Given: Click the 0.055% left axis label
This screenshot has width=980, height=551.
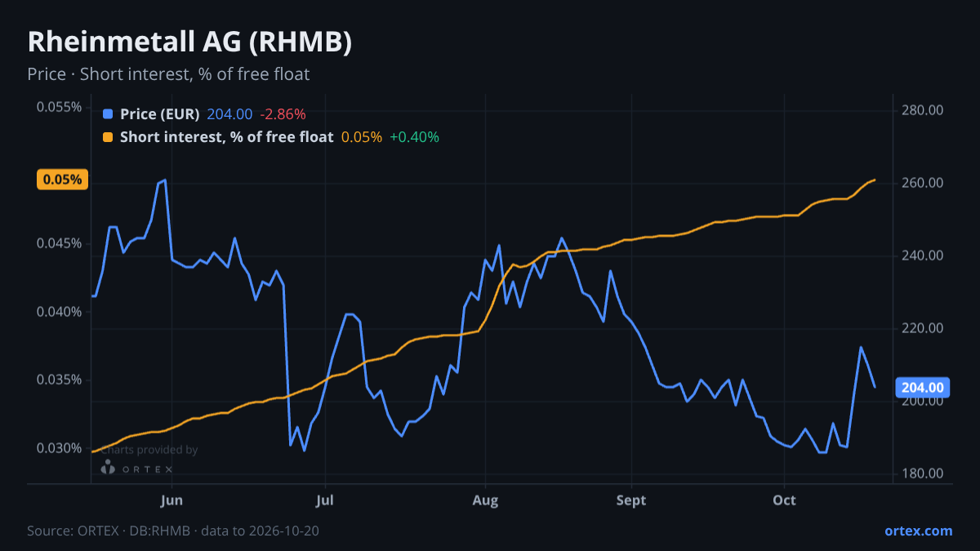Looking at the screenshot, I should tap(59, 107).
